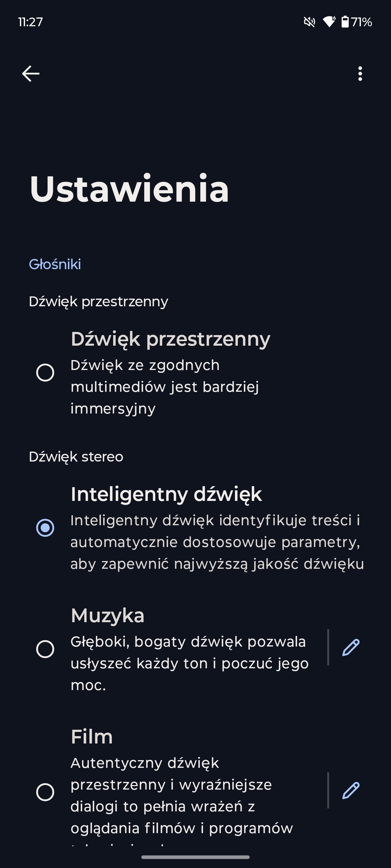
Task: Edit the Muzyka preset with the pencil icon
Action: (351, 647)
